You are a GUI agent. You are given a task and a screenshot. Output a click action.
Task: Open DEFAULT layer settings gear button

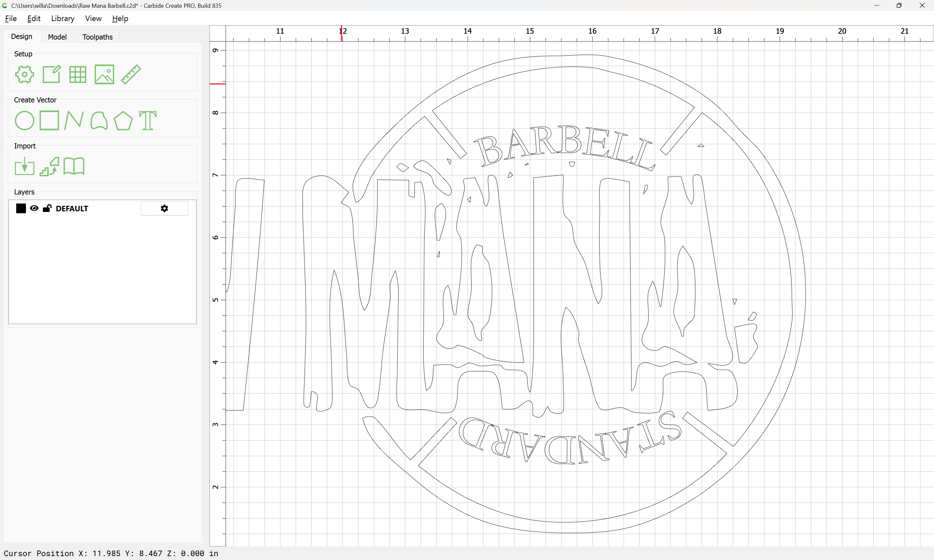tap(164, 208)
